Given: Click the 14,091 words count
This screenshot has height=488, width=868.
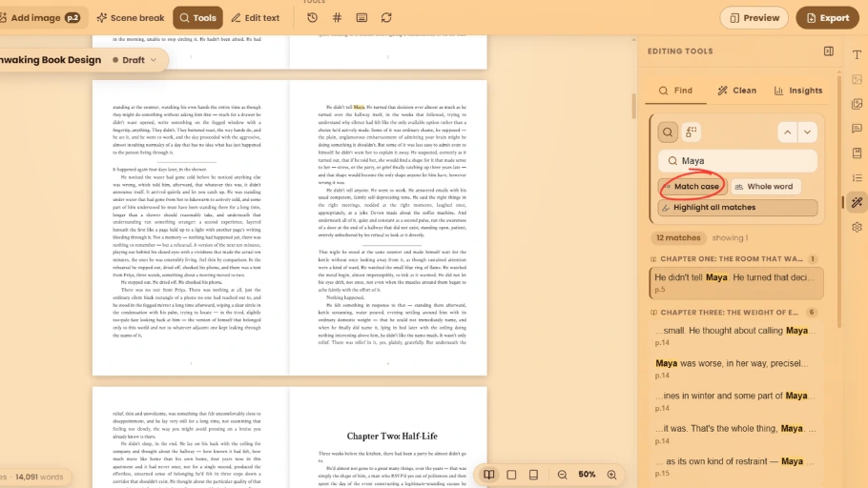Looking at the screenshot, I should point(39,477).
